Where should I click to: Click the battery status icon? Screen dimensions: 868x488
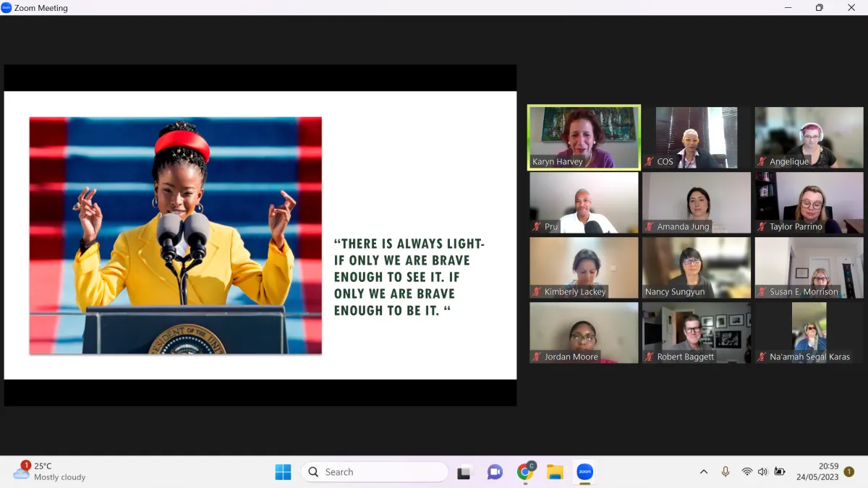pyautogui.click(x=780, y=472)
